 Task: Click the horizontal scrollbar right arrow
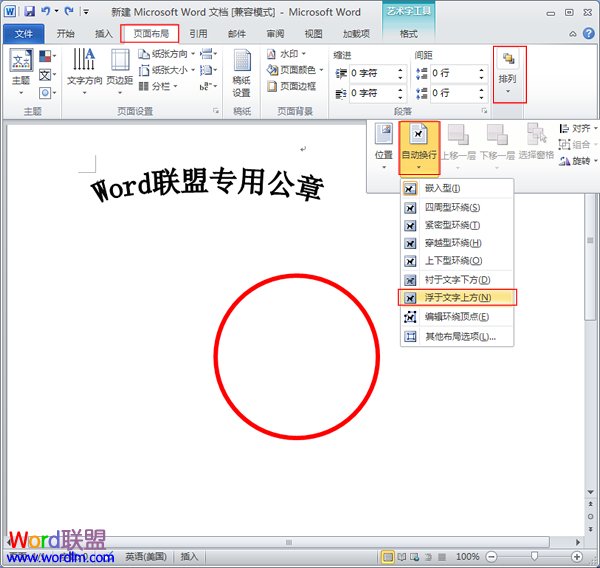click(x=578, y=542)
